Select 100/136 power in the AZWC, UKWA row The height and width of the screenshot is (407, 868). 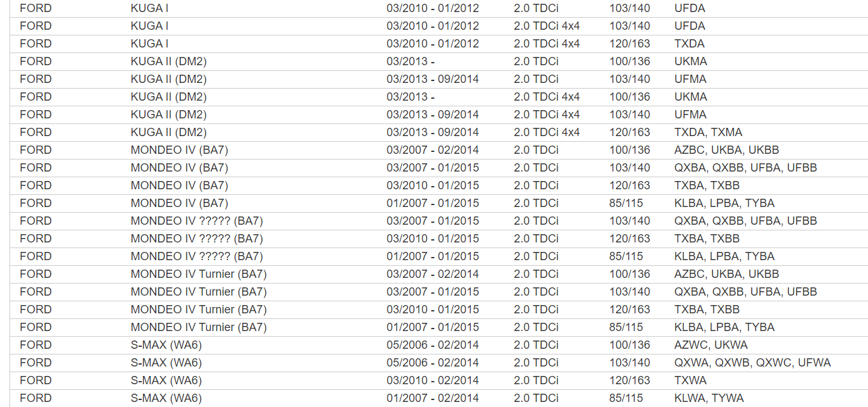point(629,345)
